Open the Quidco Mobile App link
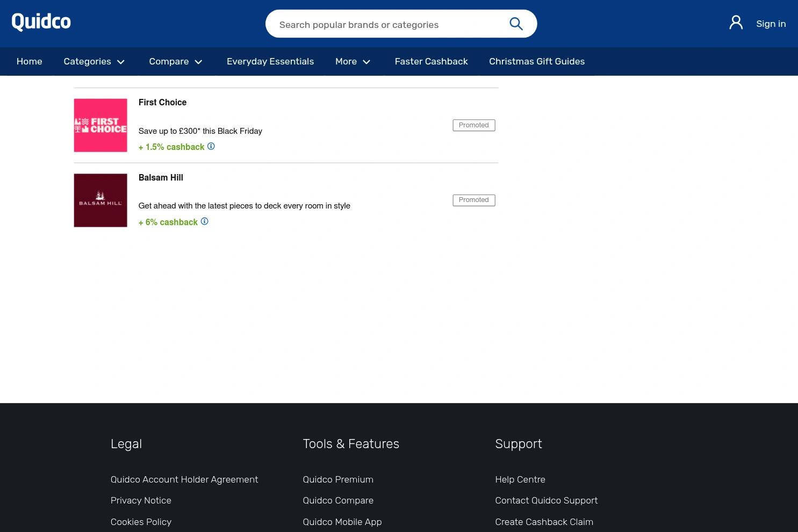Image resolution: width=798 pixels, height=532 pixels. coord(342,522)
